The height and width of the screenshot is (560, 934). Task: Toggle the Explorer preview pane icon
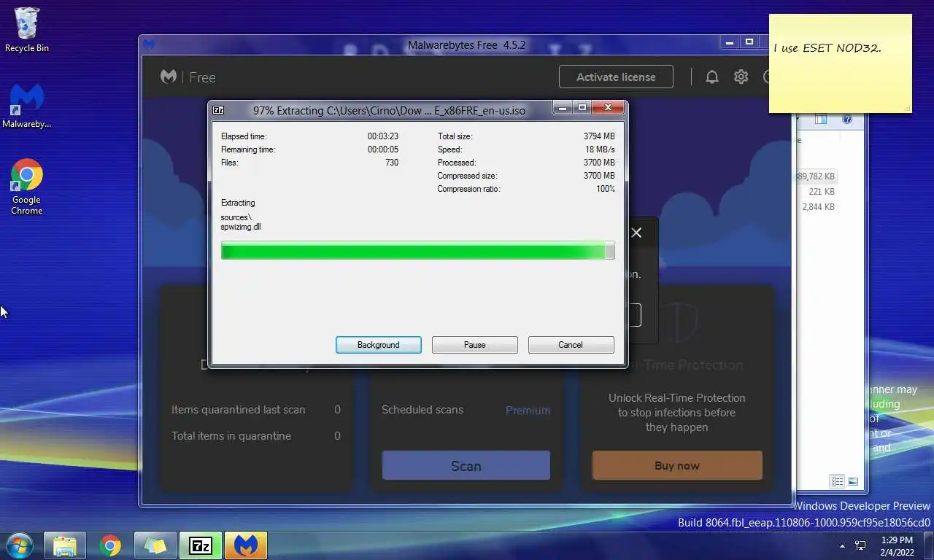pyautogui.click(x=821, y=120)
